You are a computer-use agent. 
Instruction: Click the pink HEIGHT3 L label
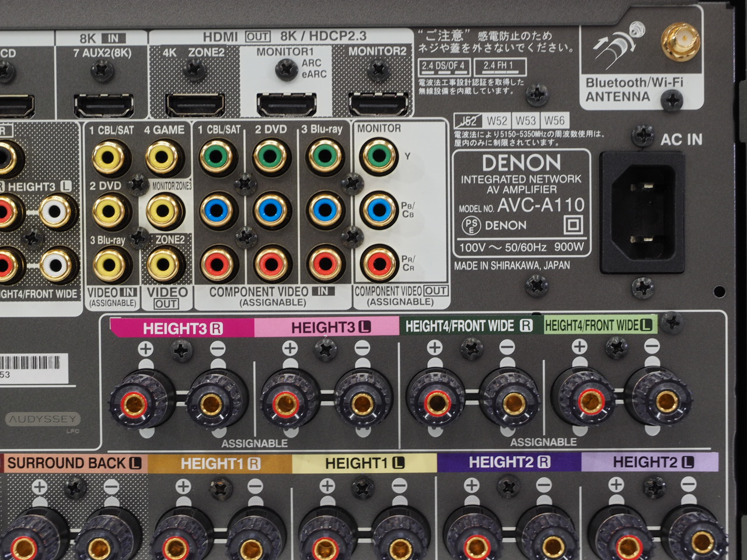[x=327, y=327]
